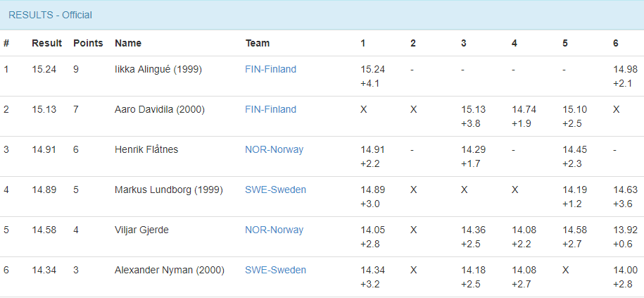Select the name Henrik Flåtnes
The width and height of the screenshot is (644, 298).
coord(146,149)
